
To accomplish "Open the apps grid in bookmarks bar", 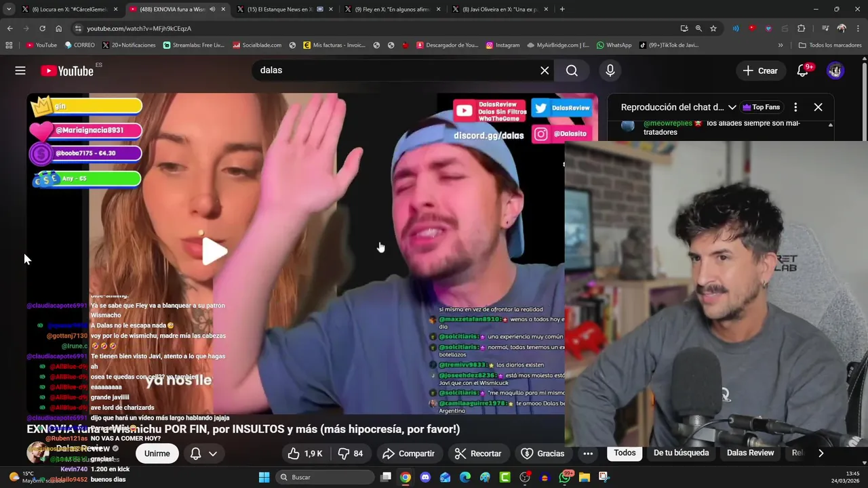I will click(9, 45).
